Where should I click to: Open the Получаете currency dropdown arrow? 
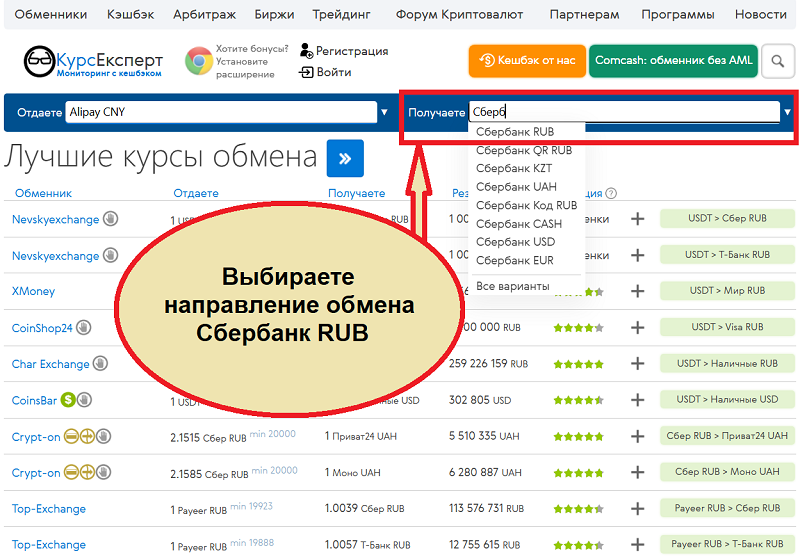click(x=788, y=112)
